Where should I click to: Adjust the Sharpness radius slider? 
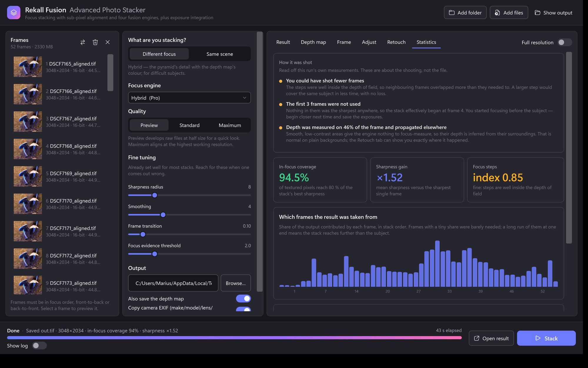tap(189, 195)
